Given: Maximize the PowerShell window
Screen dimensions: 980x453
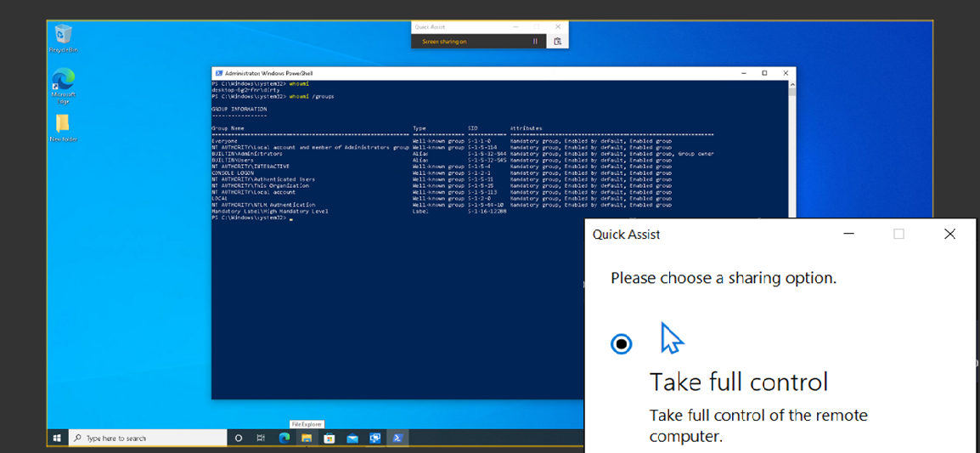Looking at the screenshot, I should [x=764, y=73].
